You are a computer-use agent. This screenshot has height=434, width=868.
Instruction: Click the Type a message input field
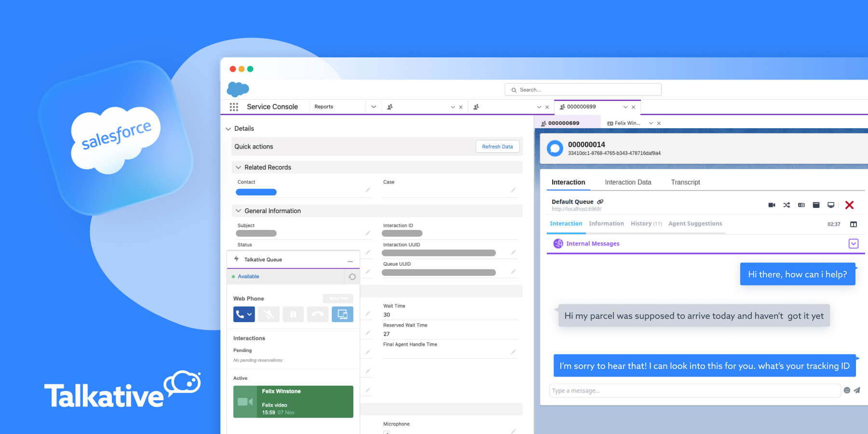click(675, 391)
